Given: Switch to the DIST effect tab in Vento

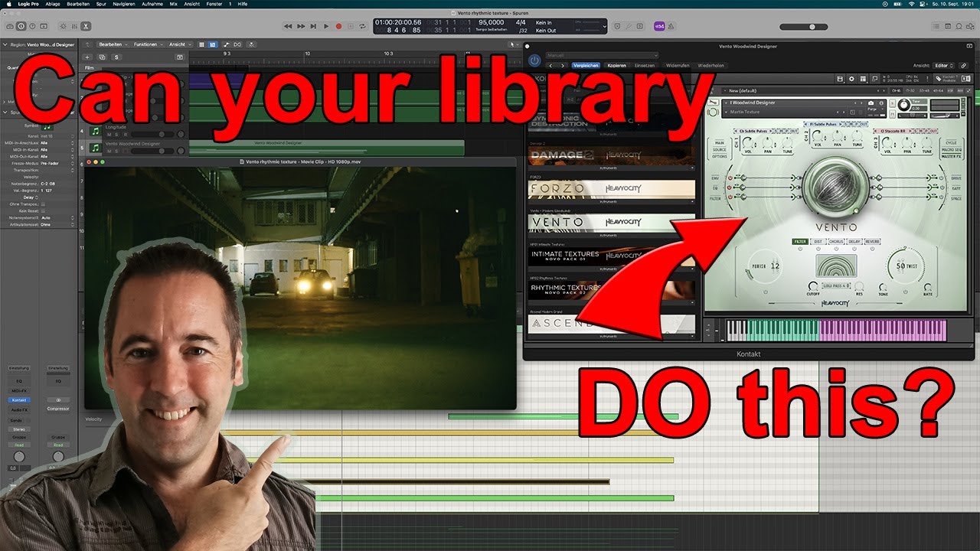Looking at the screenshot, I should click(x=818, y=241).
